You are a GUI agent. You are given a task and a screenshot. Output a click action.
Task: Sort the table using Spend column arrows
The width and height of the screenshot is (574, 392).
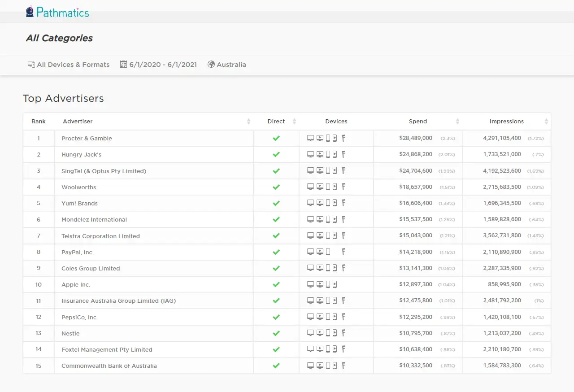pyautogui.click(x=457, y=122)
